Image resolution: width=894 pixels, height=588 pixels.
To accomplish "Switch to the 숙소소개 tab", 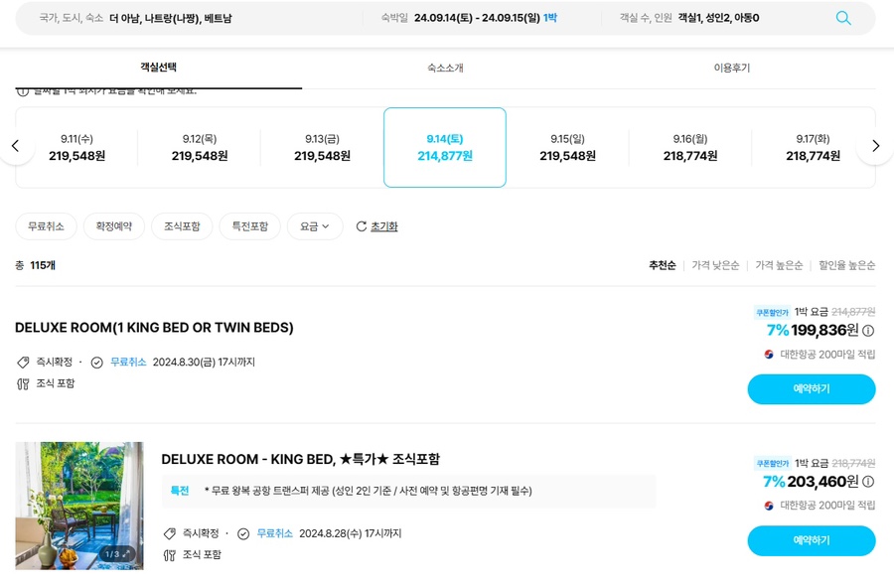I will click(x=445, y=68).
